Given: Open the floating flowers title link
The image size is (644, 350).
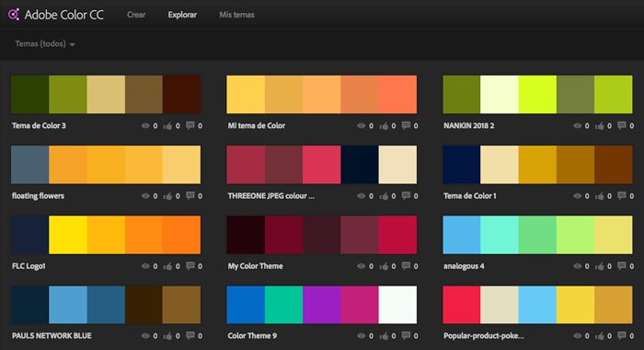Looking at the screenshot, I should click(x=38, y=196).
